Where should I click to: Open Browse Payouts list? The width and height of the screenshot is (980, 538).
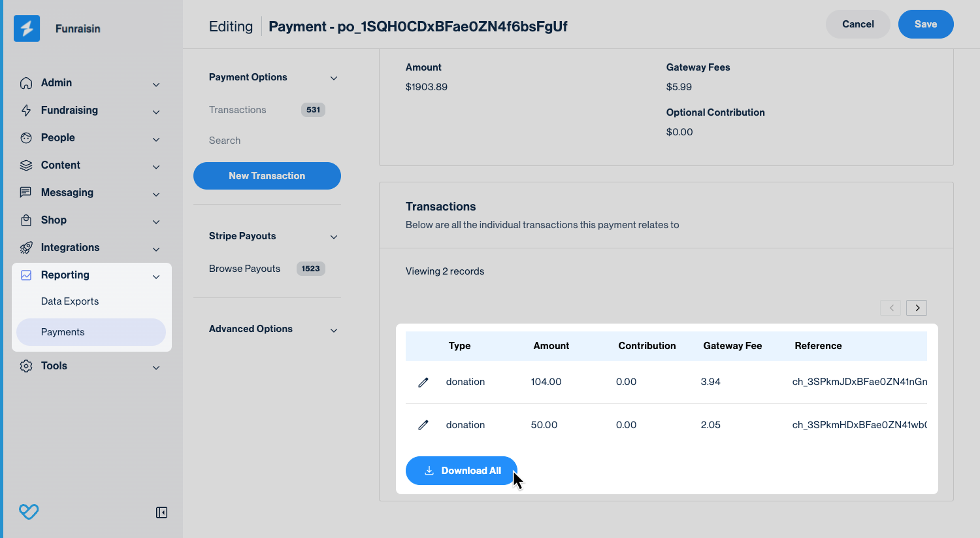coord(244,269)
